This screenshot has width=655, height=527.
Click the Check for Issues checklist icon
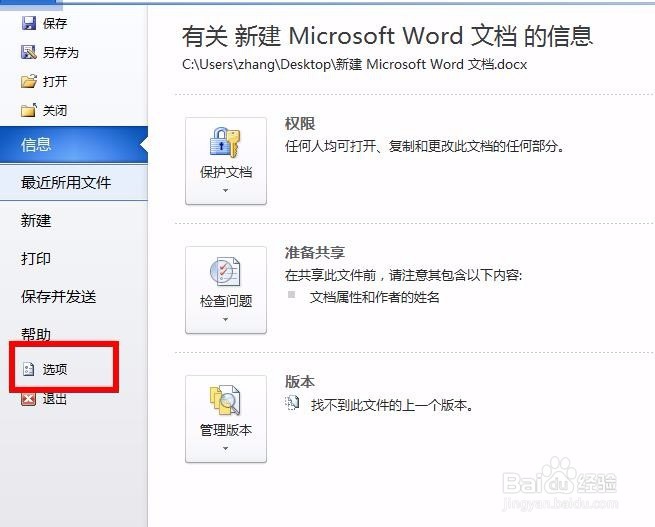pos(225,271)
